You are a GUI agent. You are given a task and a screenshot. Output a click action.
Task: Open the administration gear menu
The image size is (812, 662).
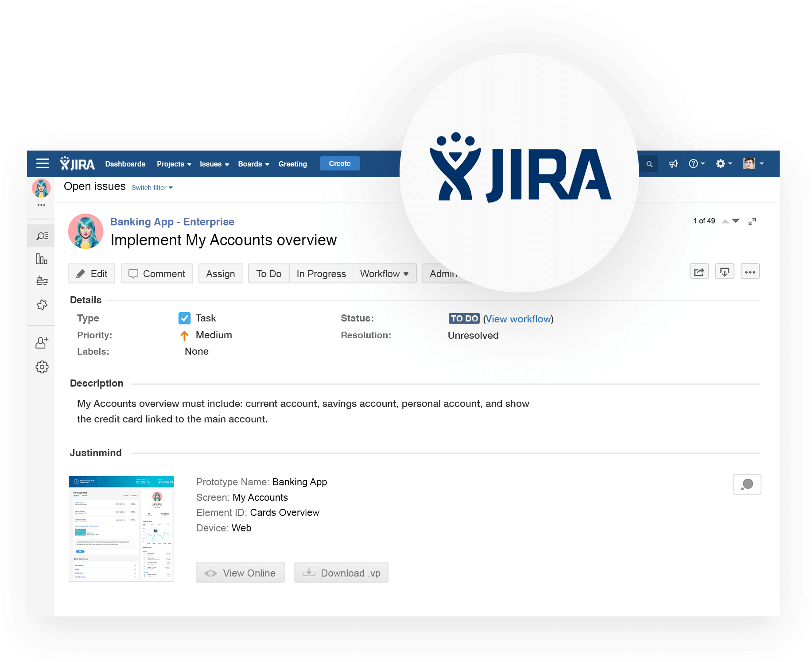[724, 164]
